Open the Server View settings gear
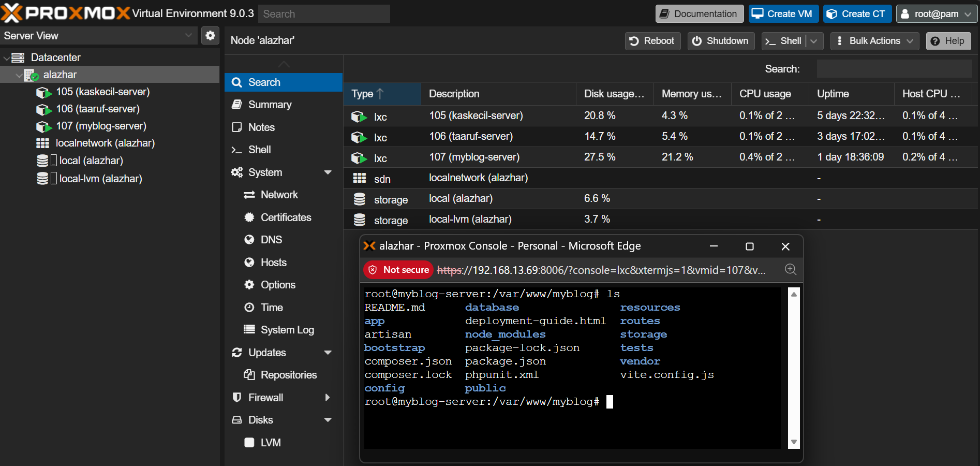The image size is (980, 466). tap(210, 35)
